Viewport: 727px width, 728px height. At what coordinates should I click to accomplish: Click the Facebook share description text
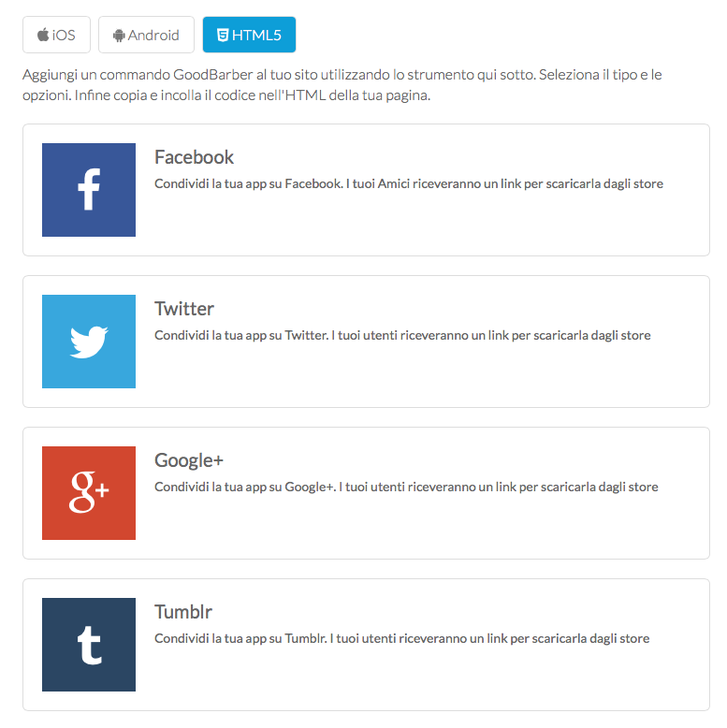(x=408, y=184)
